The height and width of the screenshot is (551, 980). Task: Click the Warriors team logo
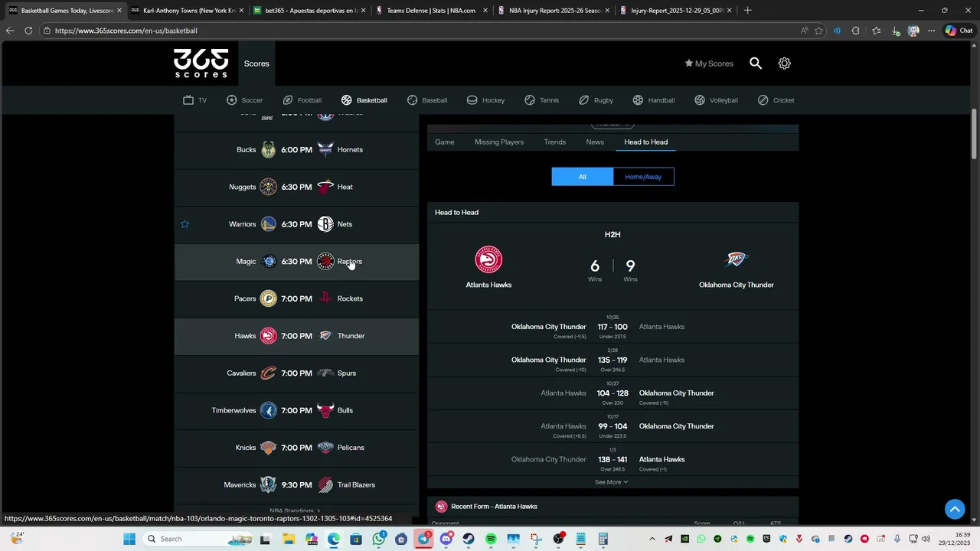point(268,224)
